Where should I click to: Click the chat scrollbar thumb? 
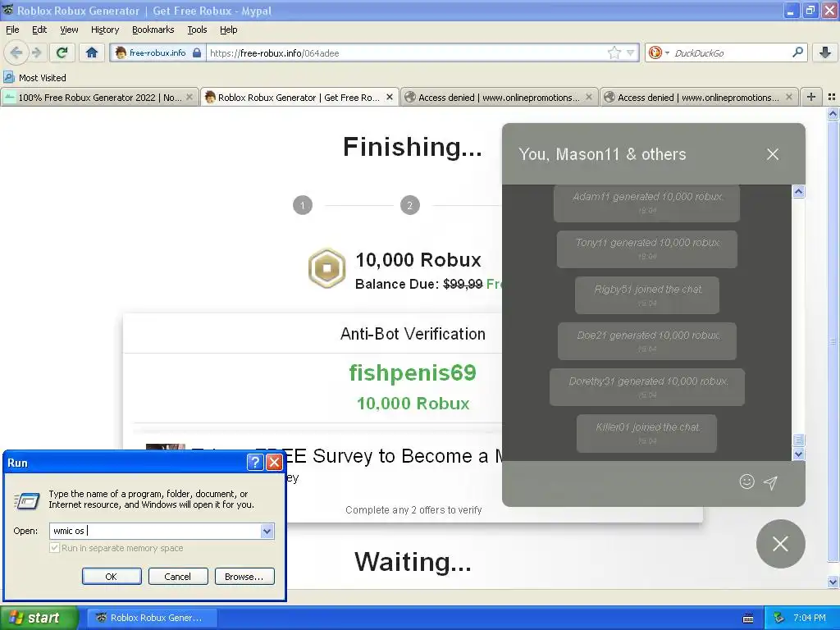(799, 441)
